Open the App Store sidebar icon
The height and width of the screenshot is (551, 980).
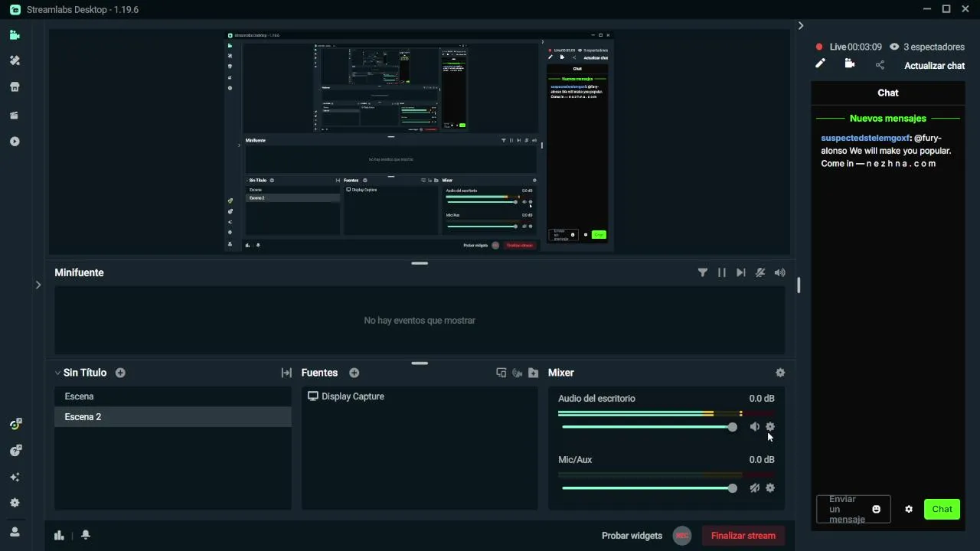[x=15, y=87]
